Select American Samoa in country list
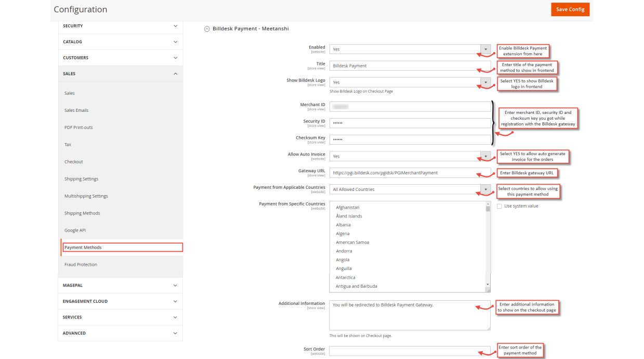 click(352, 242)
